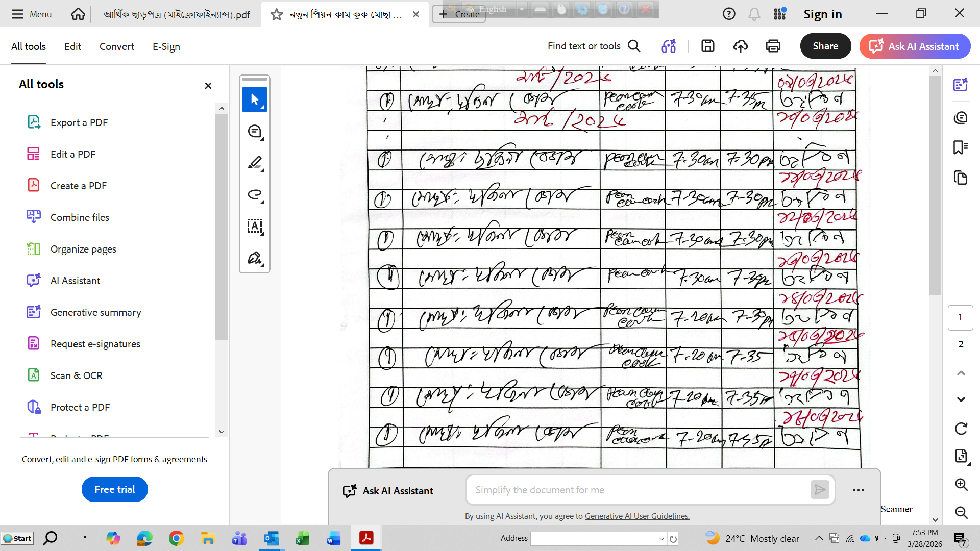Go to next page with down chevron
Image resolution: width=980 pixels, height=551 pixels.
(961, 399)
